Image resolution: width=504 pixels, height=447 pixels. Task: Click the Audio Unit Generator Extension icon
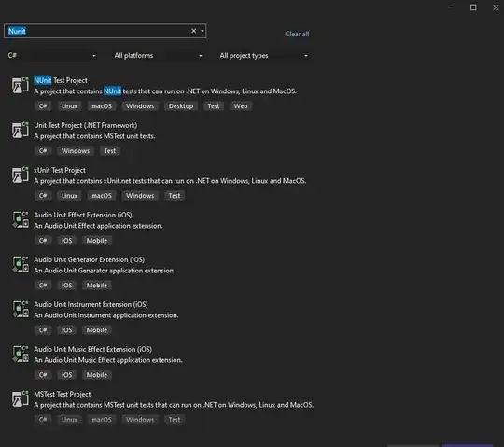(21, 265)
